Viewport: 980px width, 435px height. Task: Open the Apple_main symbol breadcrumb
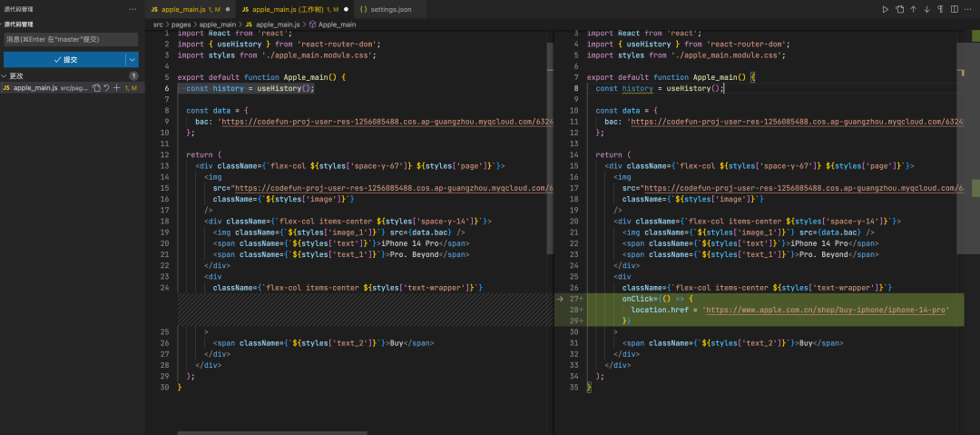337,25
